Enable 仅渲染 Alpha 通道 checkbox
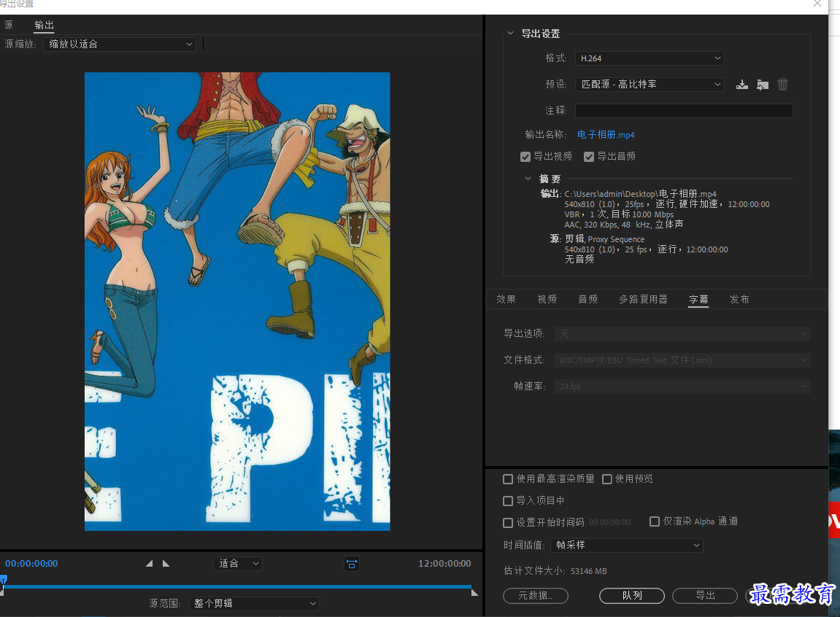This screenshot has width=840, height=617. click(x=654, y=521)
